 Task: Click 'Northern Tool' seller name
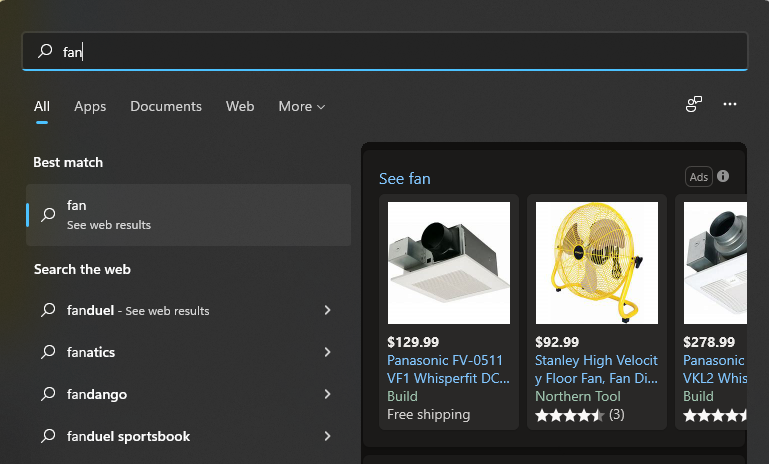[x=578, y=396]
